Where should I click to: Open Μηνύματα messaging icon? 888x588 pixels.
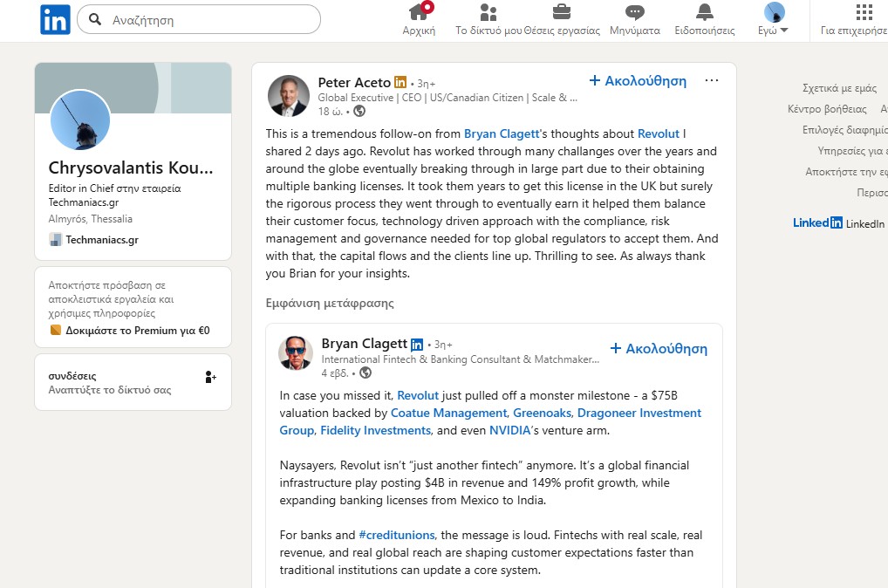pyautogui.click(x=634, y=12)
